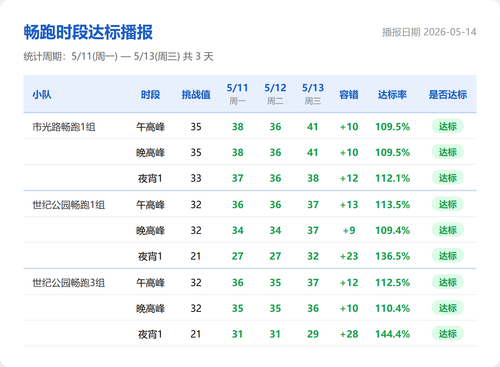
Task: Click challenge value 33 in the 112.1% row
Action: point(196,178)
